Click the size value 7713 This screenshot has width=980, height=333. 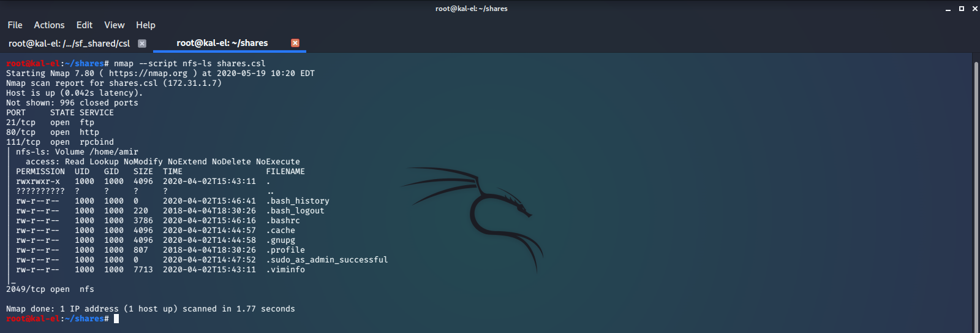point(143,270)
